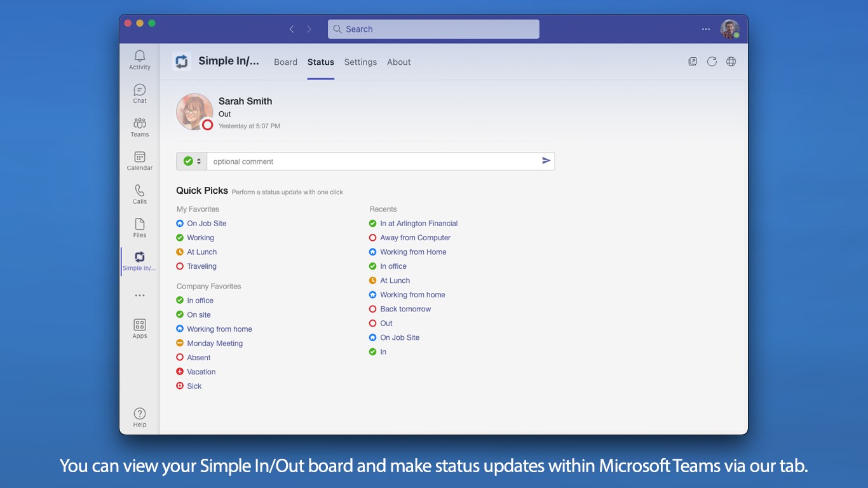868x488 pixels.
Task: Open the user profile avatar
Action: coord(729,29)
